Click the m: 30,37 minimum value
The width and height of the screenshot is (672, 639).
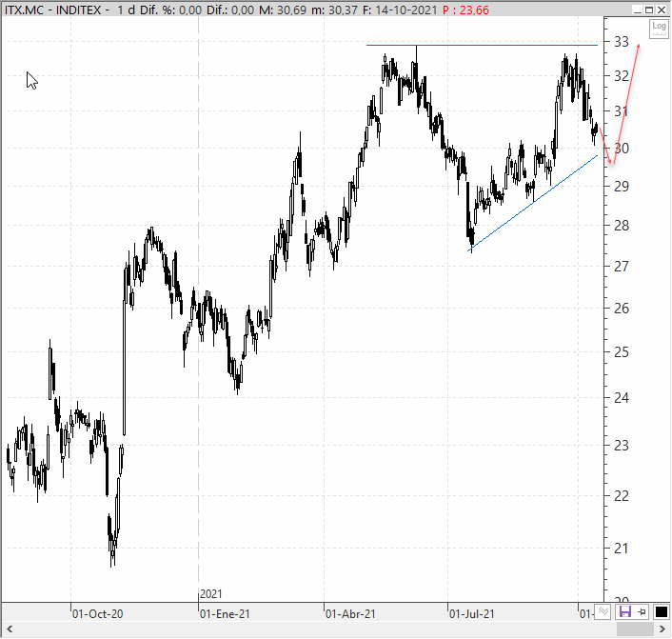[334, 10]
